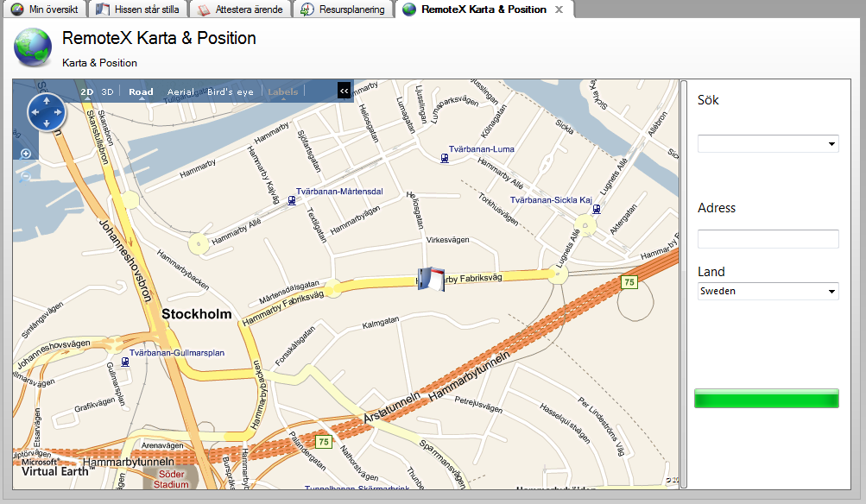The width and height of the screenshot is (866, 504).
Task: Click the Forsskålsgatan street label
Action: coord(295,346)
